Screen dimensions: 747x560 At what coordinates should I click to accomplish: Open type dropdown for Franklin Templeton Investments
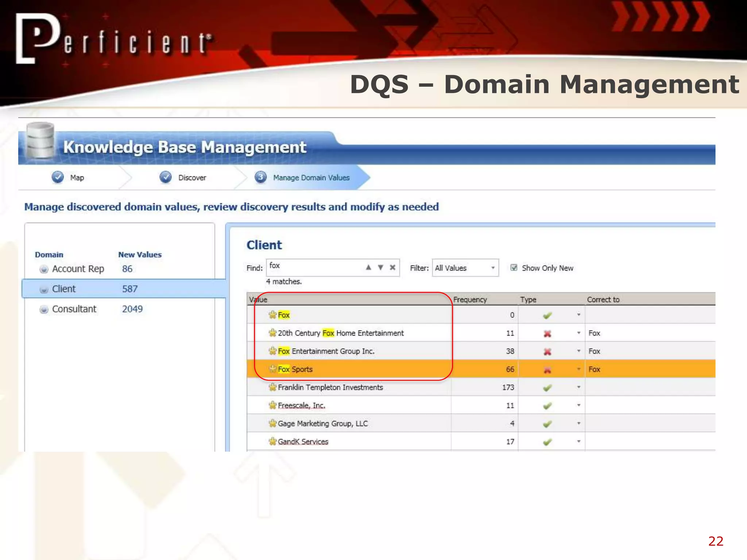point(579,387)
